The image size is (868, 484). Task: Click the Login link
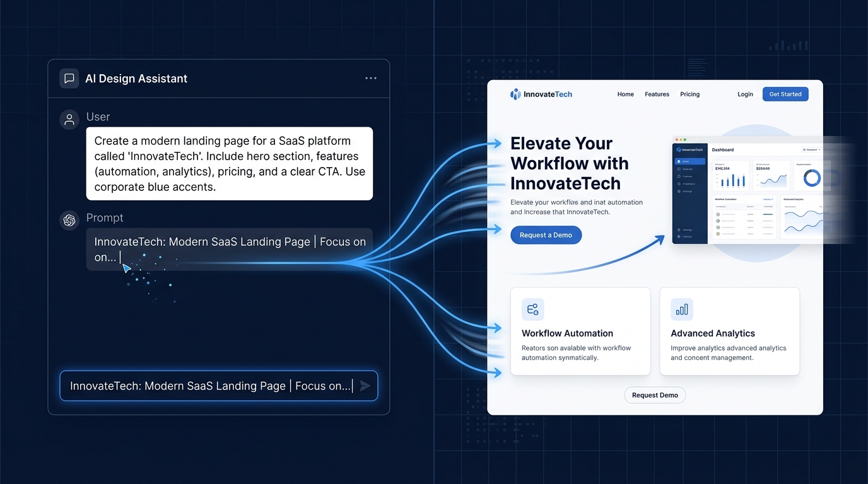(x=745, y=94)
